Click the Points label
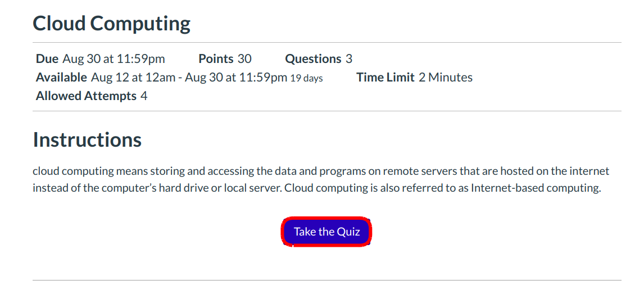 (216, 59)
